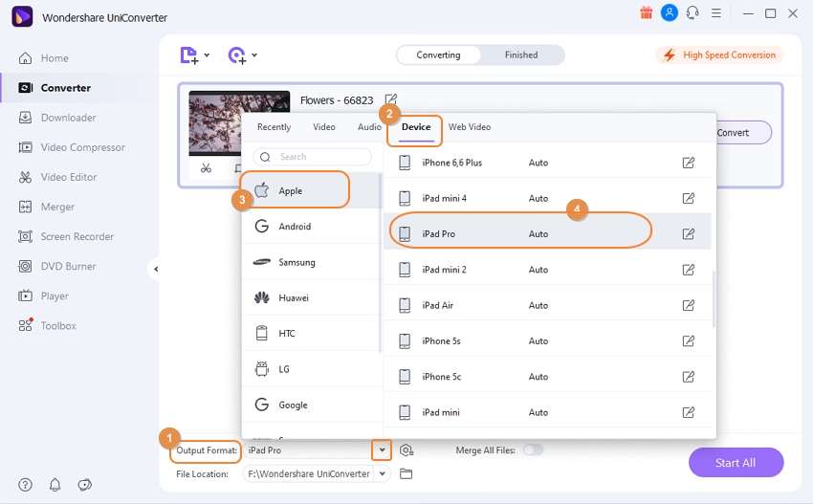The height and width of the screenshot is (504, 813).
Task: Collapse the sidebar with arrow handle
Action: point(156,269)
